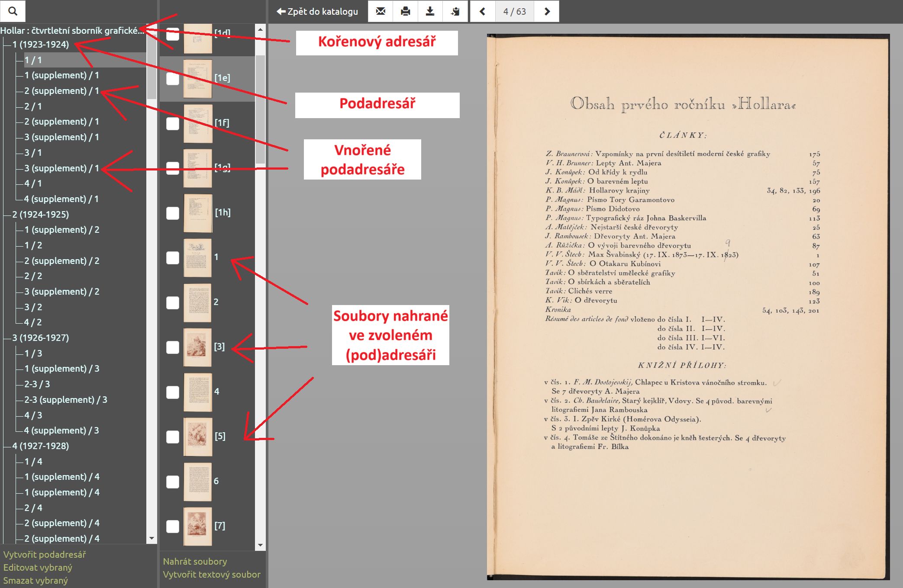Image resolution: width=903 pixels, height=588 pixels.
Task: Collapse the 2 (1924-1925) folder
Action: [41, 214]
